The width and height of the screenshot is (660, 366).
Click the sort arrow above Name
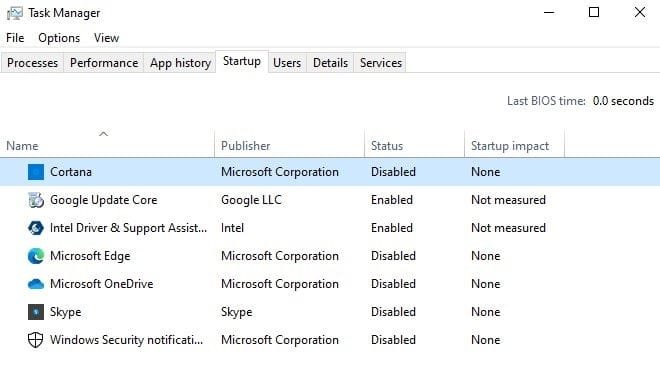point(104,134)
